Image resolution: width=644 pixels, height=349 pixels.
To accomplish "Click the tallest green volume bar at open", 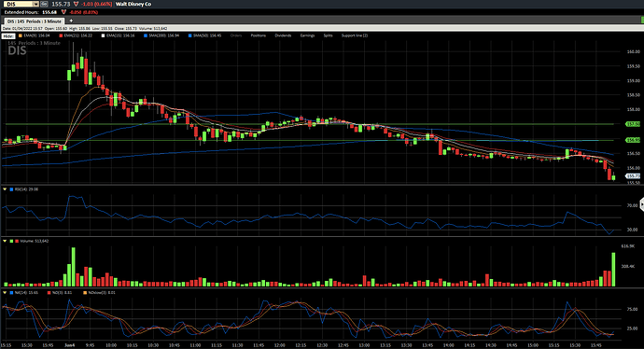I will click(x=74, y=267).
